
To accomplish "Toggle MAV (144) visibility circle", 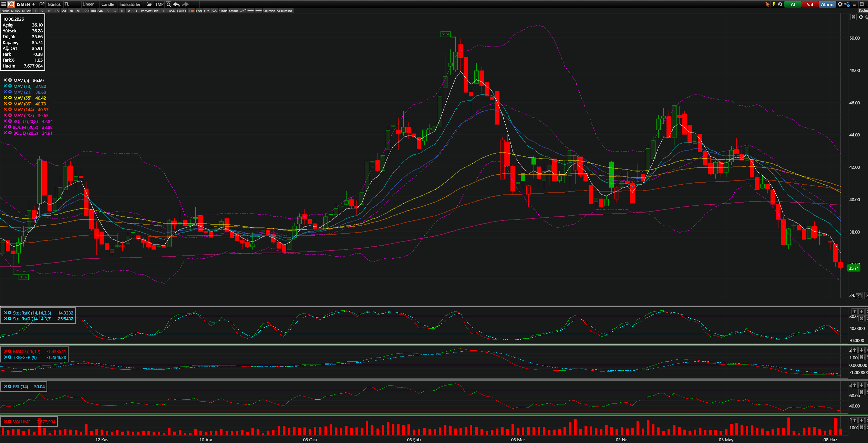I will 10,109.
